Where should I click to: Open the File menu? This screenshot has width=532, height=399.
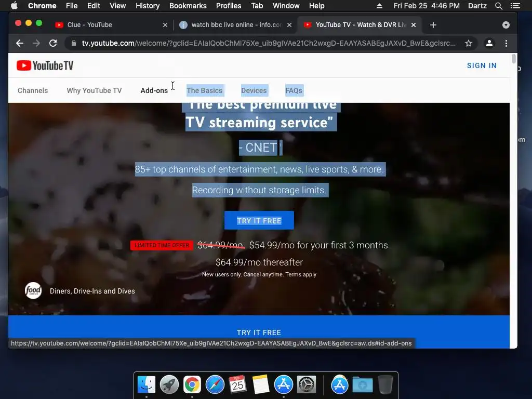click(x=72, y=6)
